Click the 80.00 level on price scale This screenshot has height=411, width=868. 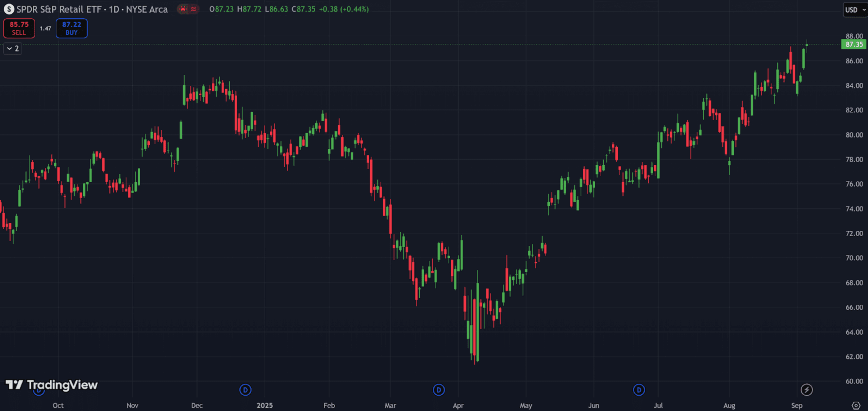coord(854,135)
